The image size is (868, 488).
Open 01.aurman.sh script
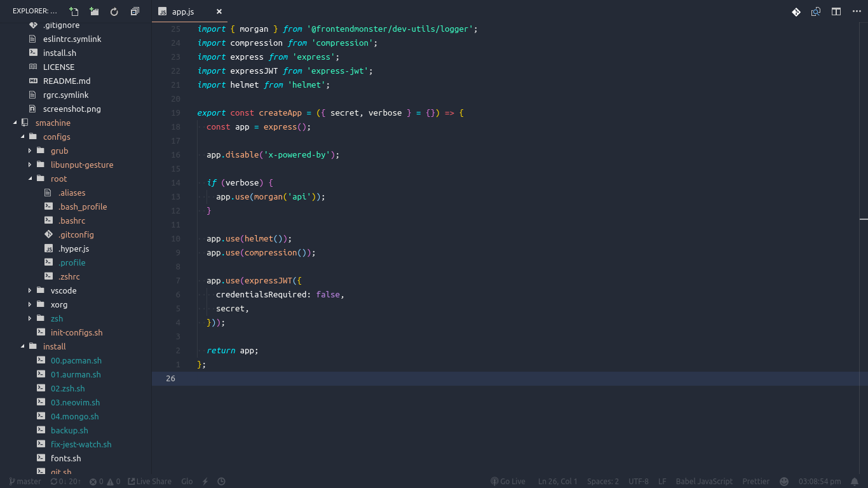76,374
